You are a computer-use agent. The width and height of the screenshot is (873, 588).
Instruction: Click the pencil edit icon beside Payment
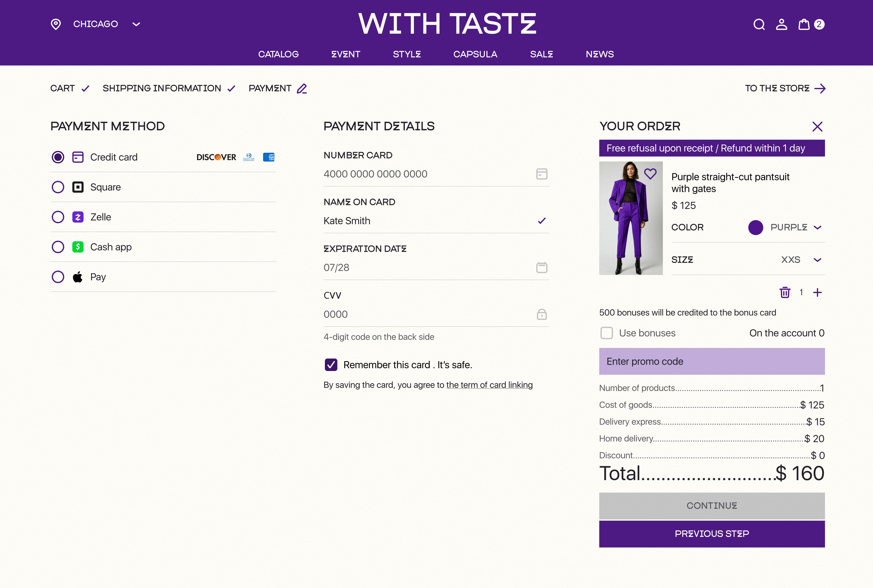click(x=302, y=89)
